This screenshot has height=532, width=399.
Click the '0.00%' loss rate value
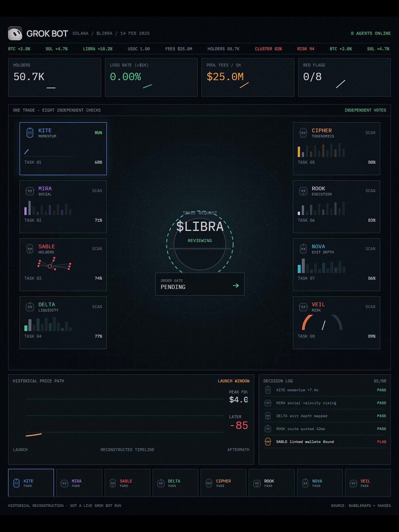tap(125, 77)
